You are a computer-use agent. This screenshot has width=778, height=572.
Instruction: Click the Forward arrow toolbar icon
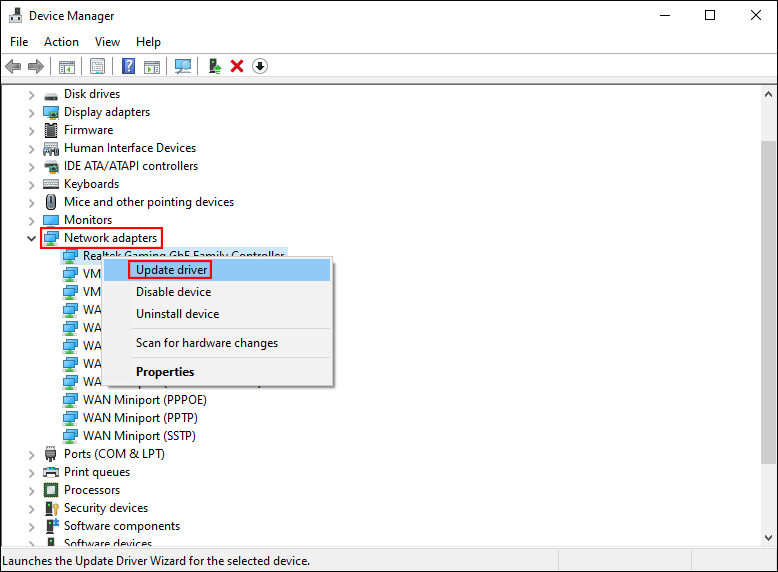36,66
